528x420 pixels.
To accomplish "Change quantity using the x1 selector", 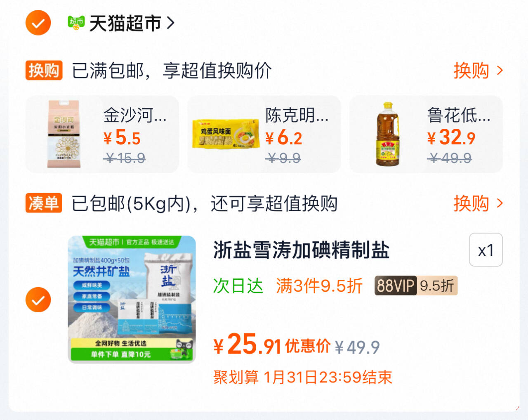I will pyautogui.click(x=486, y=250).
